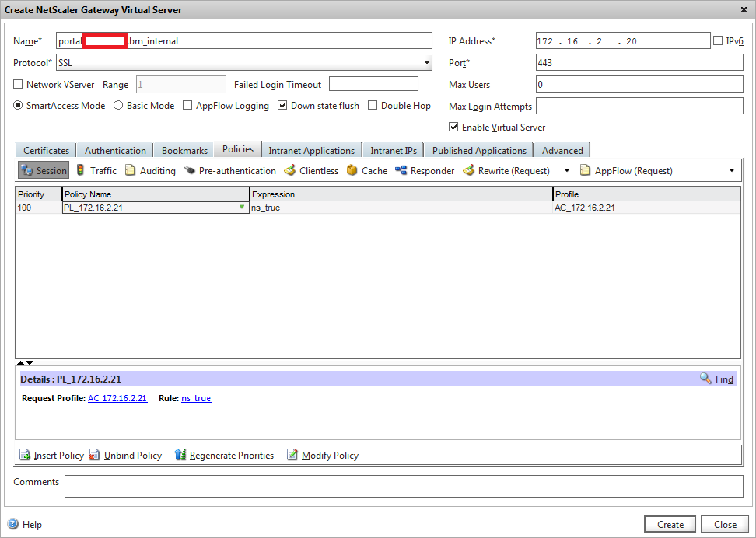Collapse details pane with up arrow
Screen dimensions: 756x538
pyautogui.click(x=20, y=362)
